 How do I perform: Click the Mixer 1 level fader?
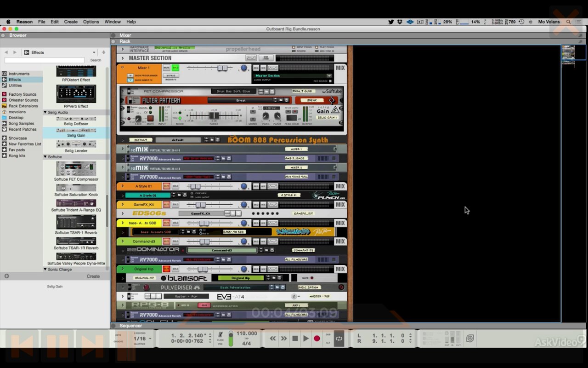pyautogui.click(x=222, y=68)
